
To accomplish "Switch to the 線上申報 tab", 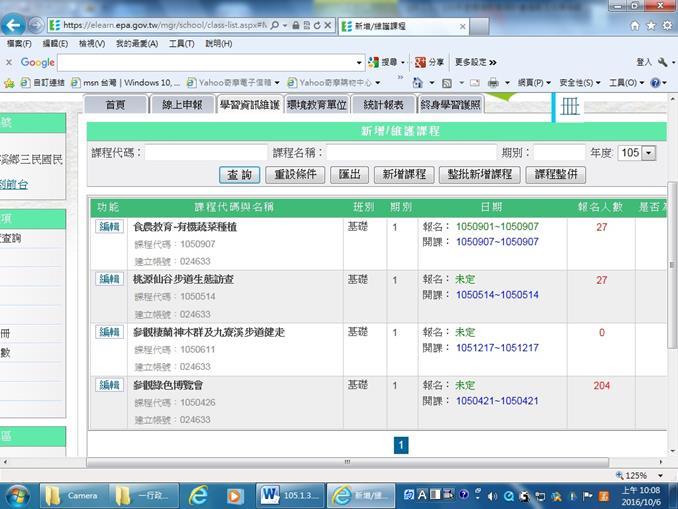I will click(x=181, y=104).
